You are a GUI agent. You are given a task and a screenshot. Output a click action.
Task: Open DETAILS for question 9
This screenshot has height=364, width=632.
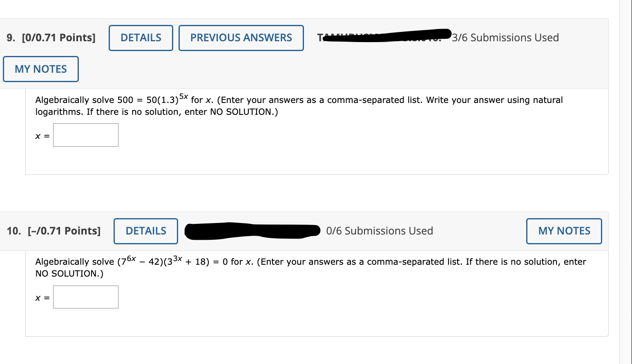[141, 38]
